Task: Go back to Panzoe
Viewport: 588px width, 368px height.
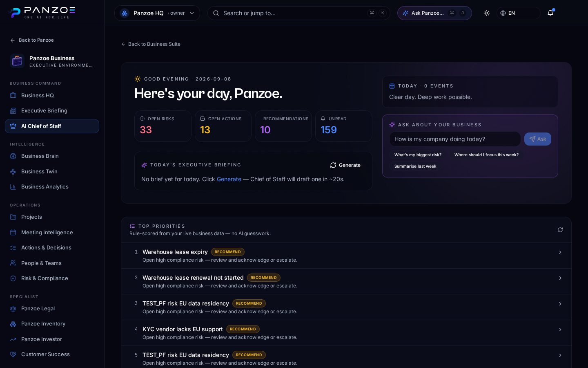Action: (x=32, y=40)
